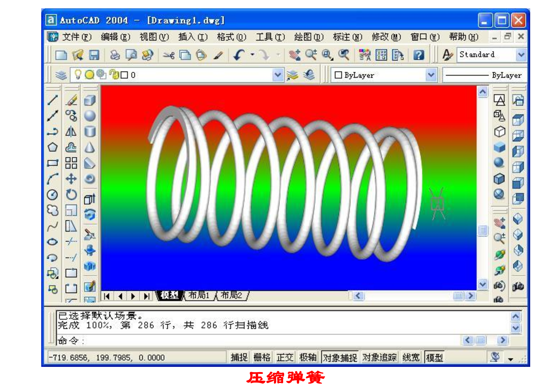Open the undo history dropdown arrow
This screenshot has height=392, width=555.
(252, 54)
